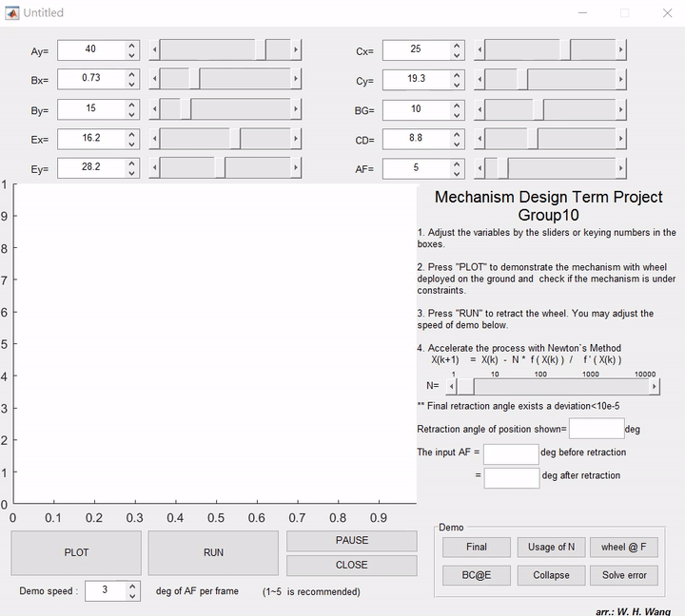Click the AF slider left arrow
Viewport: 685px width, 616px height.
point(479,169)
